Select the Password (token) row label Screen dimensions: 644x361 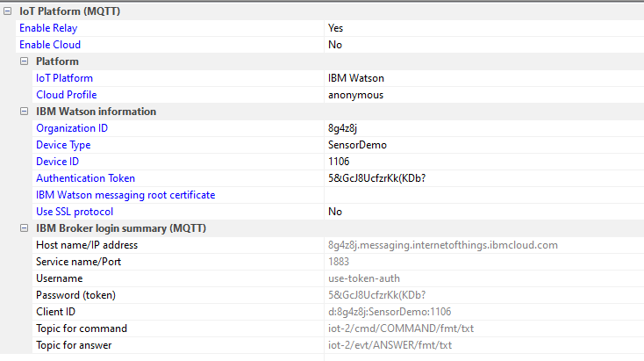tap(75, 295)
